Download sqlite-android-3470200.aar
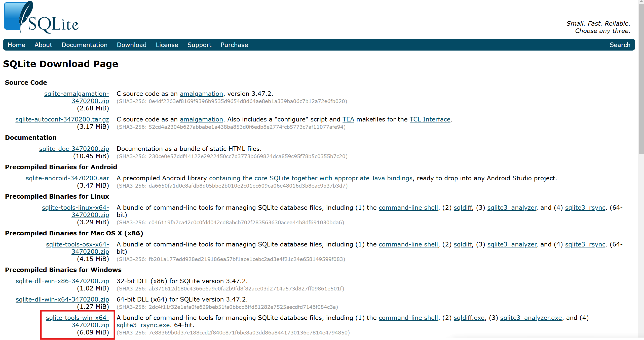644x340 pixels. [67, 178]
